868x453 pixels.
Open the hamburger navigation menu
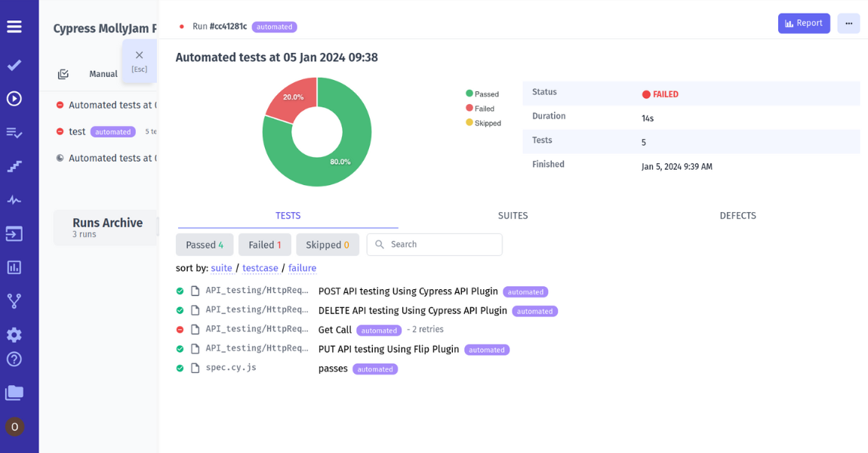click(x=14, y=26)
